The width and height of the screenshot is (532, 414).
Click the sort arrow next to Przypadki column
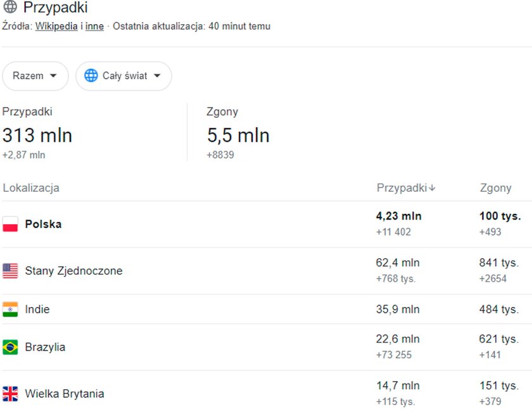tap(432, 188)
